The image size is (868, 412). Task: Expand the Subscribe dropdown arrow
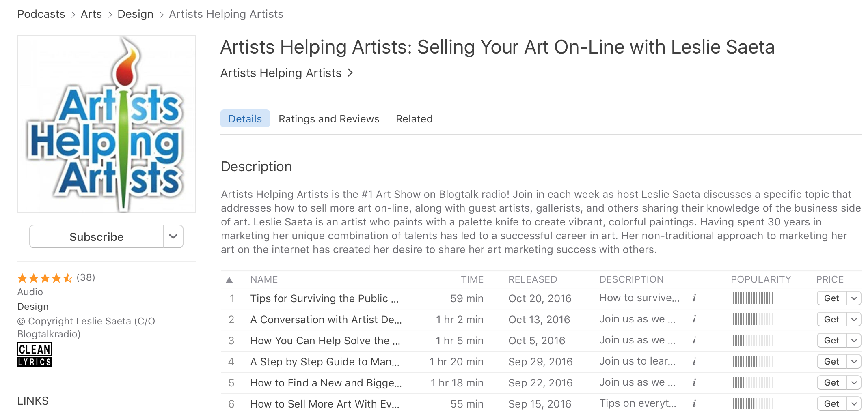(x=173, y=236)
